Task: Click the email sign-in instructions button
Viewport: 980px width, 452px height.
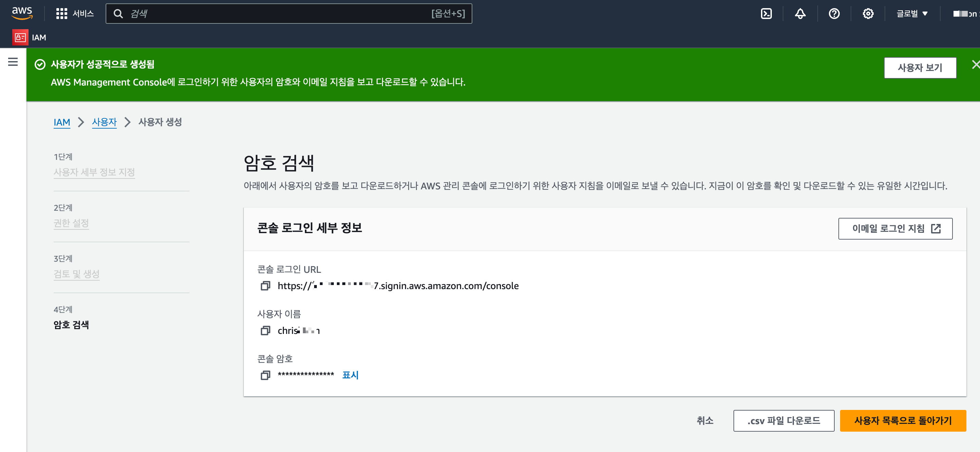Action: [x=895, y=228]
